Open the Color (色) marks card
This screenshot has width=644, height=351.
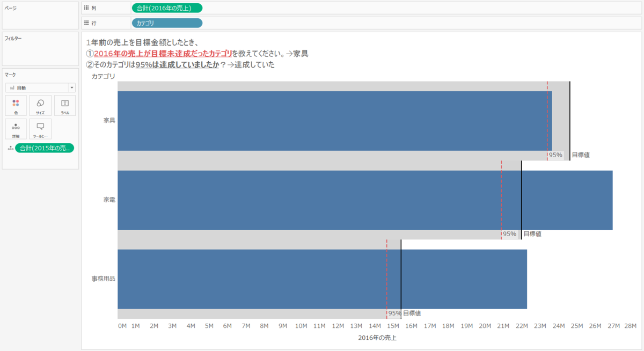click(16, 106)
